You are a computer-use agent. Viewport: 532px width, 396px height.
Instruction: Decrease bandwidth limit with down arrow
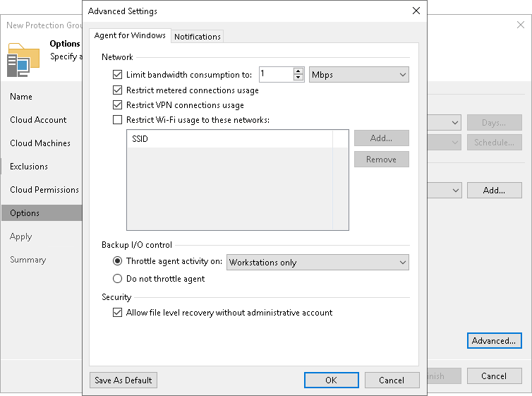coord(298,78)
